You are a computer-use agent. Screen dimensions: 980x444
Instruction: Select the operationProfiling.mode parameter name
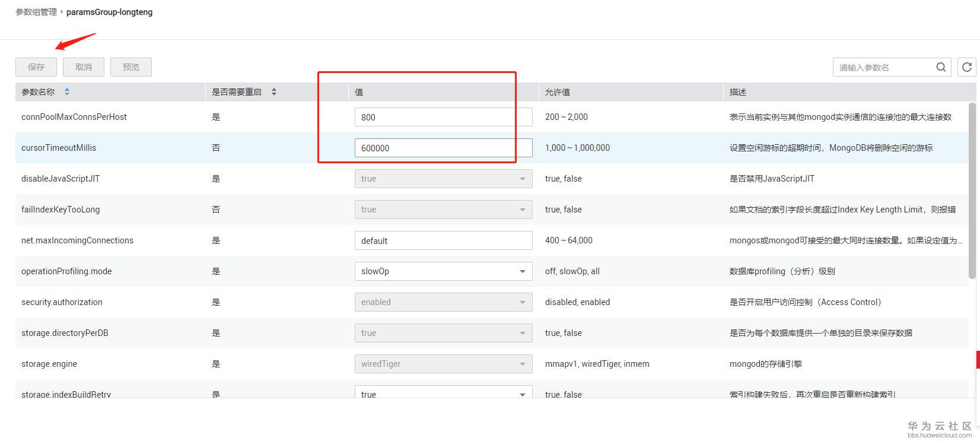click(x=66, y=271)
